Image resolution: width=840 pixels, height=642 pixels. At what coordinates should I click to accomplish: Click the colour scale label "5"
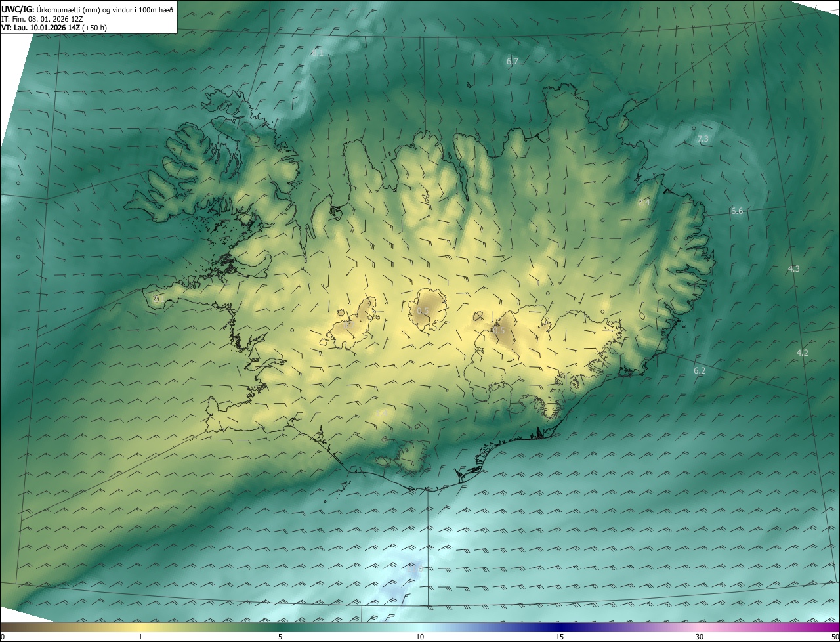tap(280, 637)
